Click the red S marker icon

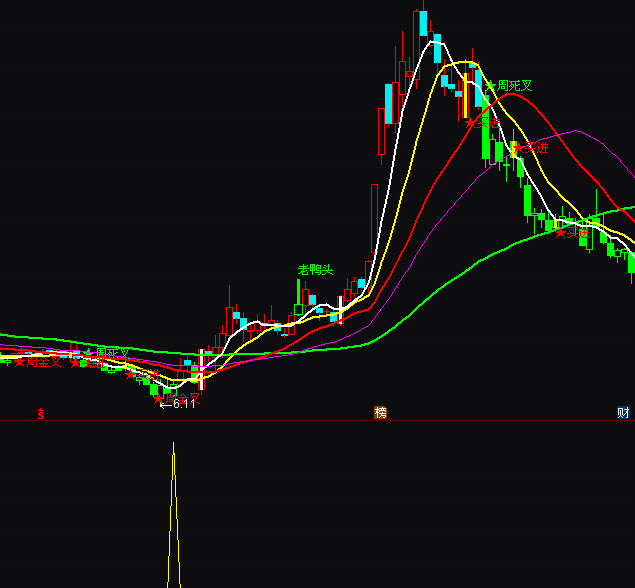tap(41, 412)
